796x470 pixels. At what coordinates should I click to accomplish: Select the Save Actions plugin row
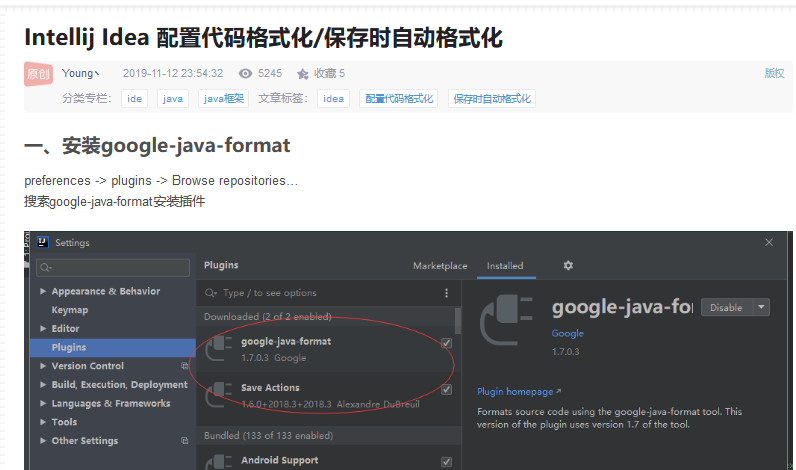[x=328, y=396]
